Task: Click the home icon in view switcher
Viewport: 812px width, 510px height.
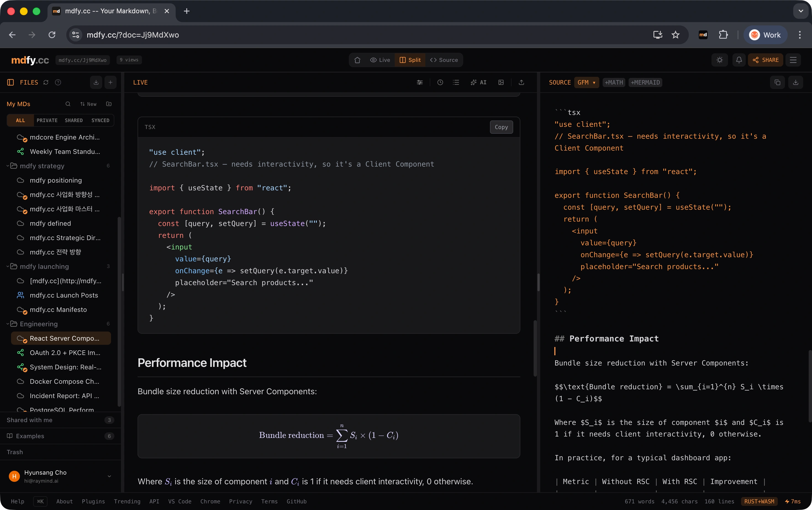Action: point(357,60)
